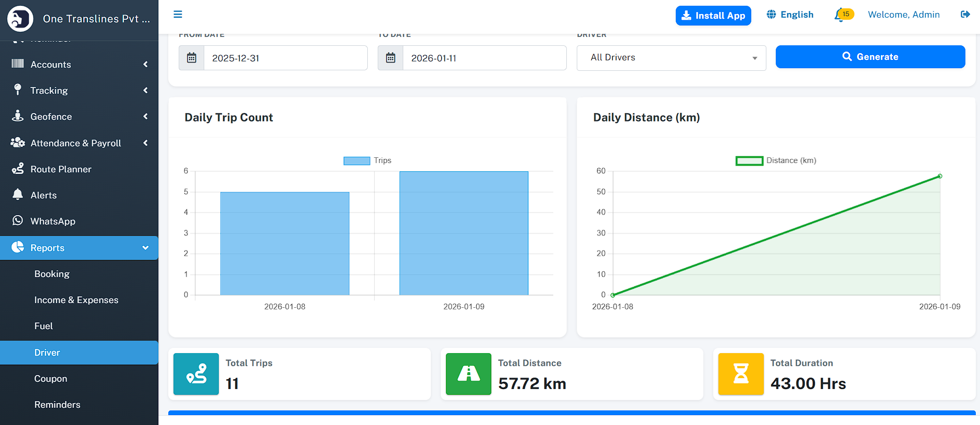Screen dimensions: 980x425
Task: Click the From Date calendar icon
Action: click(x=192, y=58)
